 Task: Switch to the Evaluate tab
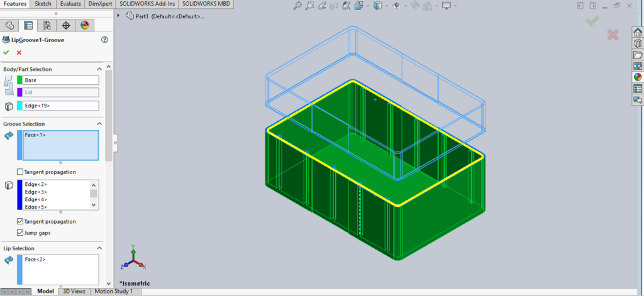coord(70,4)
